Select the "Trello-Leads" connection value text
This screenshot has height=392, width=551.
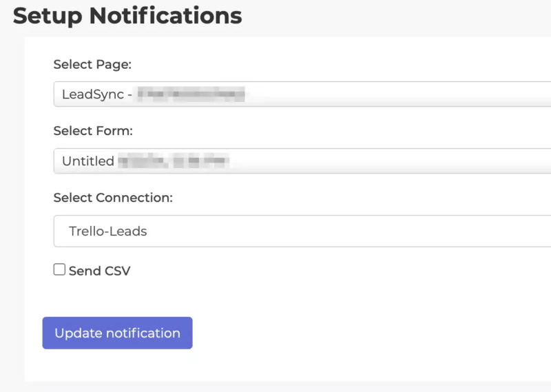pos(108,231)
